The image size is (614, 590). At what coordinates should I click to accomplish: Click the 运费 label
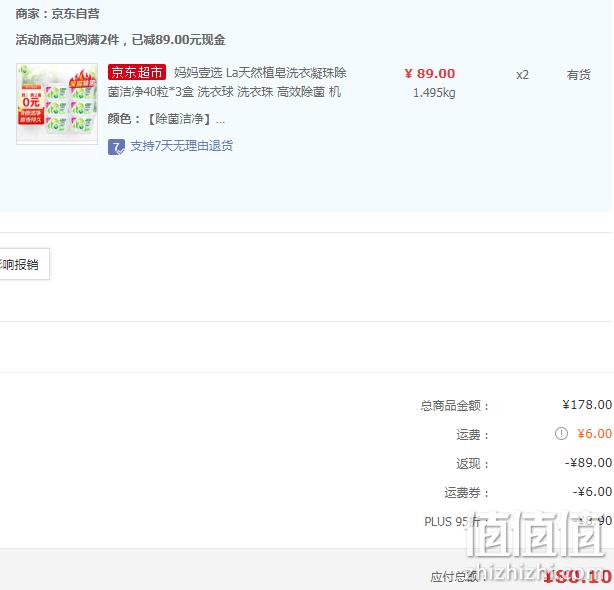pos(472,435)
